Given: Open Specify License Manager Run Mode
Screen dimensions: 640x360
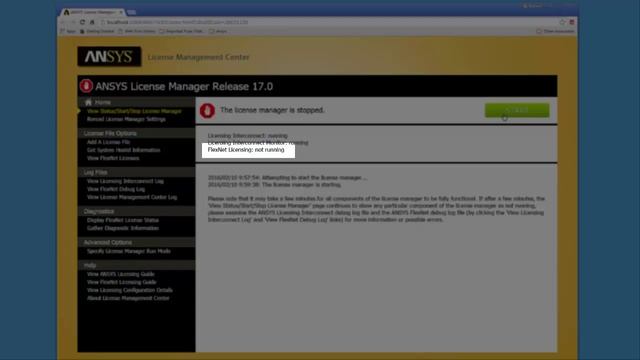Looking at the screenshot, I should (129, 251).
